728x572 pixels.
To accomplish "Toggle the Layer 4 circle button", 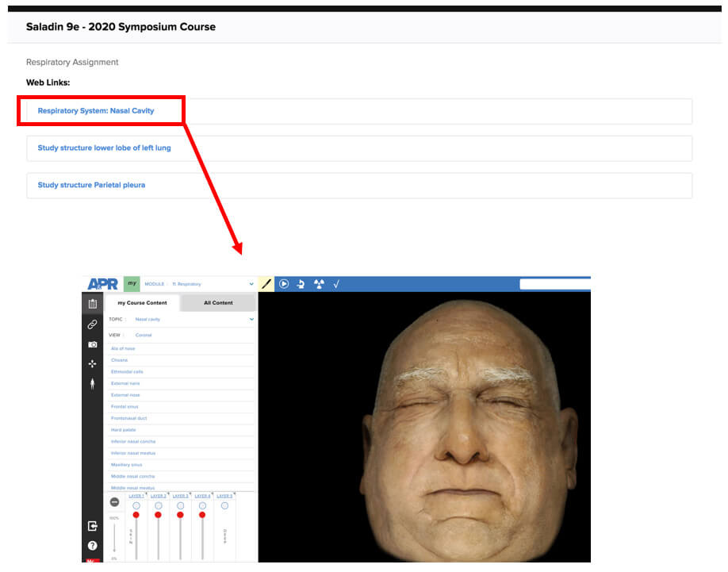I will coord(202,505).
